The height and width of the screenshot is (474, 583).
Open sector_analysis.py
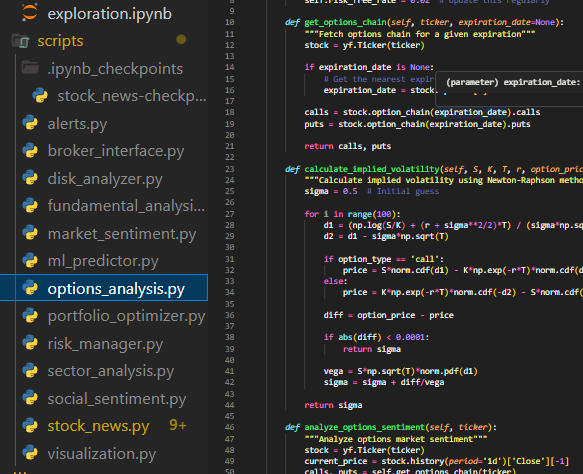[x=110, y=371]
